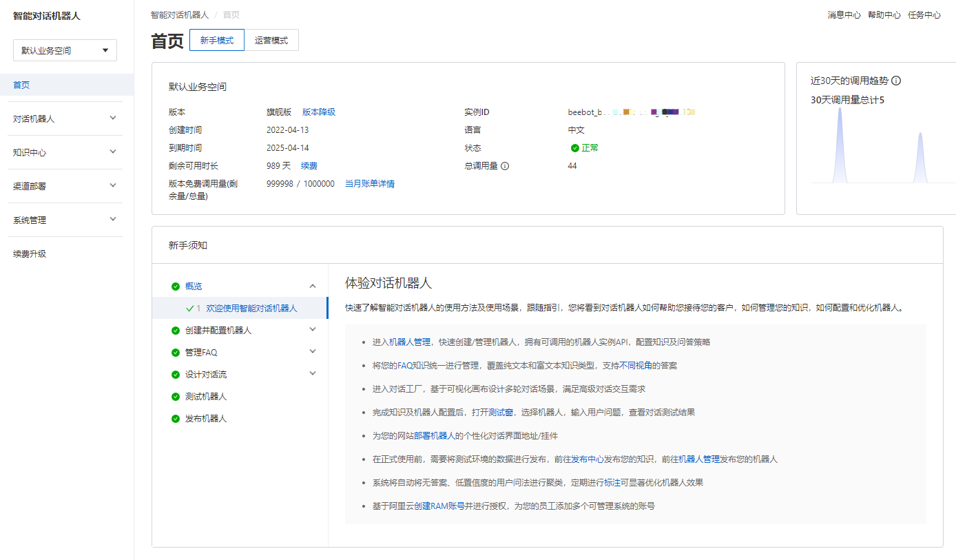The width and height of the screenshot is (956, 560).
Task: Click green check icon next to 概览
Action: point(176,286)
